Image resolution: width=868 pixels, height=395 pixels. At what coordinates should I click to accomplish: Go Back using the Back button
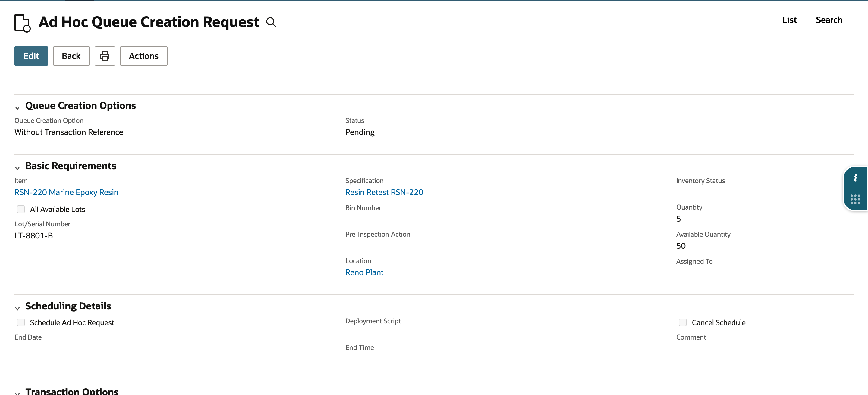tap(71, 56)
